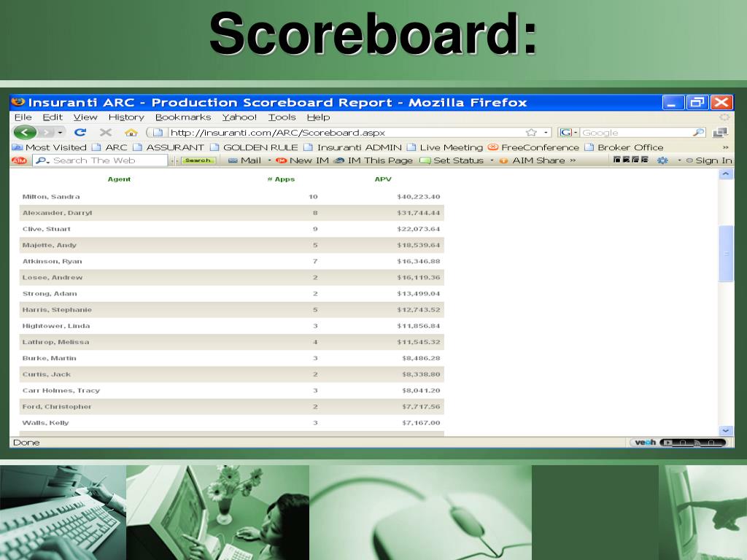Viewport: 747px width, 560px height.
Task: Open Mail from the AIM toolbar
Action: (245, 160)
